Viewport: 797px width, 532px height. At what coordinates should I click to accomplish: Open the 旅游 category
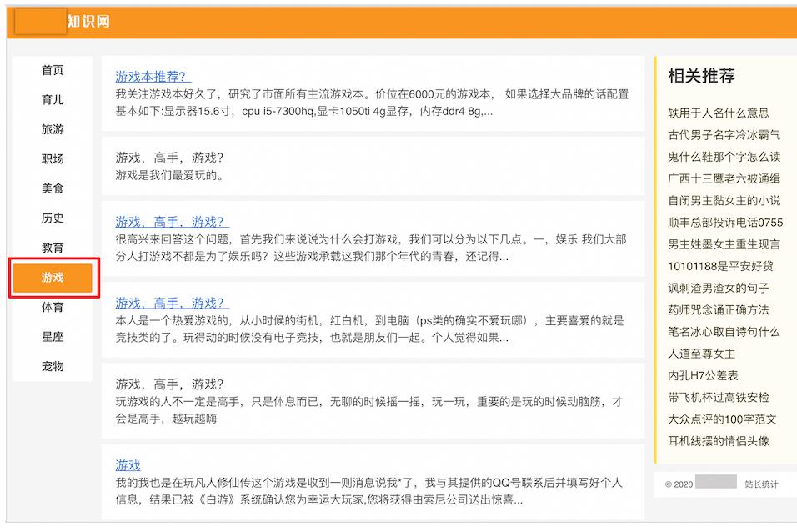[x=54, y=129]
